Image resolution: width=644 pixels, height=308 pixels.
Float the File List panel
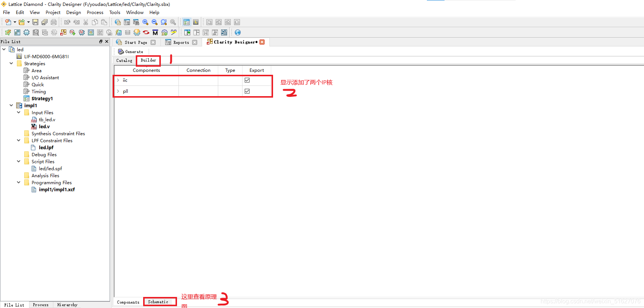pyautogui.click(x=101, y=41)
